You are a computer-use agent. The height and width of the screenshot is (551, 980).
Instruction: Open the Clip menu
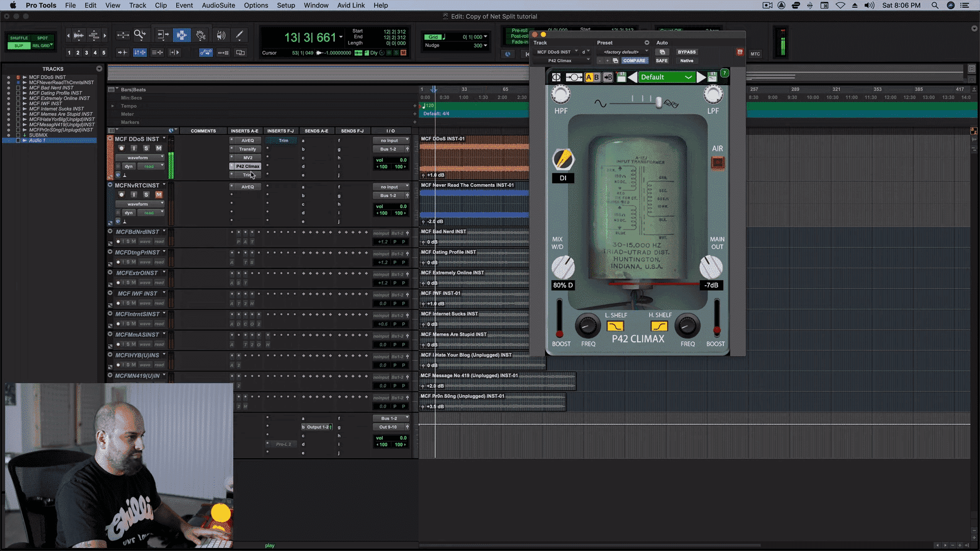(x=161, y=5)
